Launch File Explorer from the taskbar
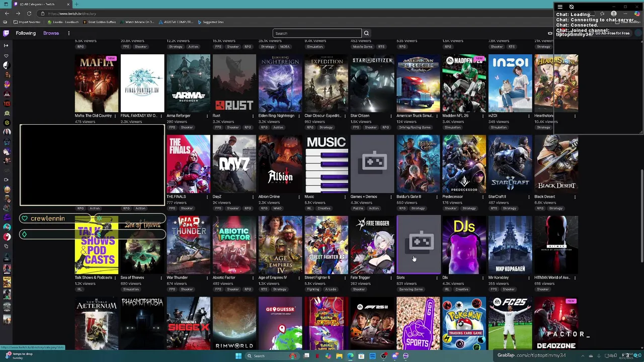The height and width of the screenshot is (362, 644). click(x=339, y=356)
